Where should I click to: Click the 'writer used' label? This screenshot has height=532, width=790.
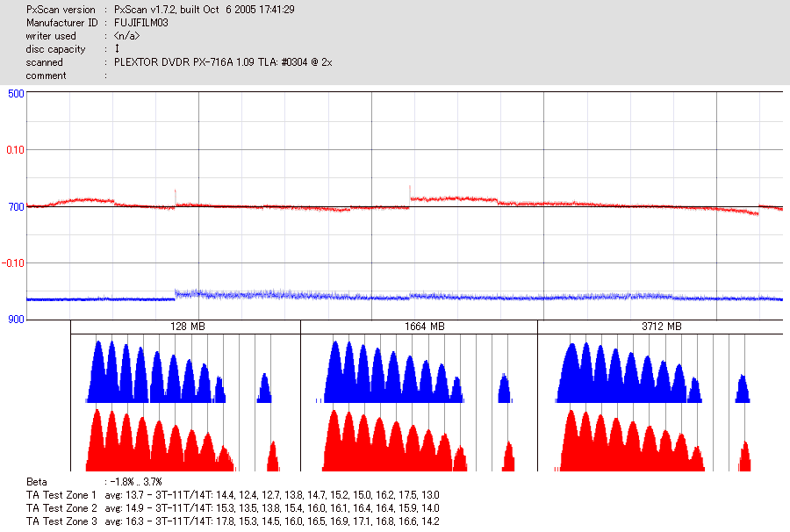[x=51, y=36]
